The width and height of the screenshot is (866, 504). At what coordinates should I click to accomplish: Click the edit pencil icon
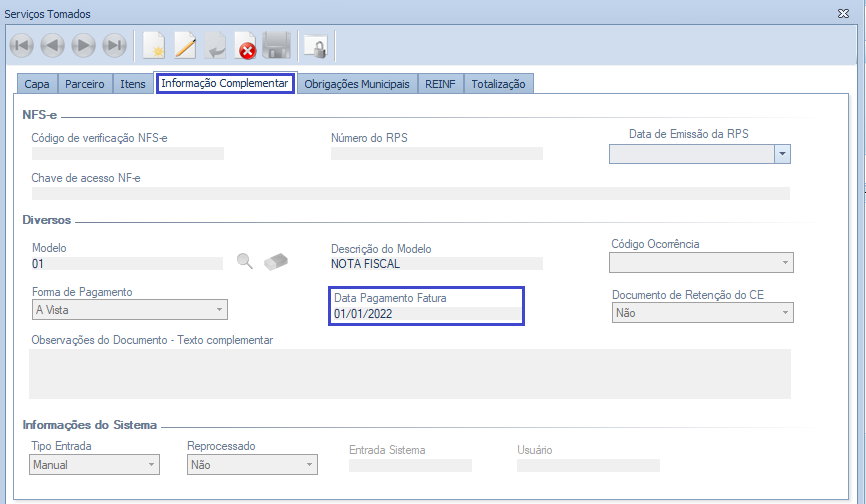point(185,45)
